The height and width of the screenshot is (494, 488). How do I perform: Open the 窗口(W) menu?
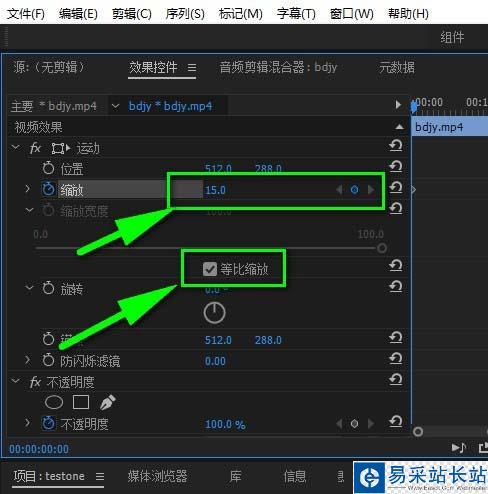tap(351, 14)
